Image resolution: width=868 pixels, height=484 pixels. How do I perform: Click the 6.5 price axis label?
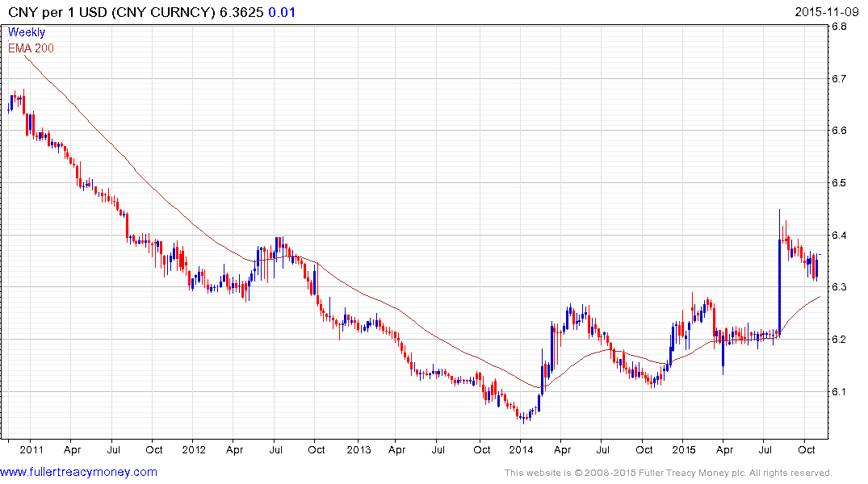839,183
